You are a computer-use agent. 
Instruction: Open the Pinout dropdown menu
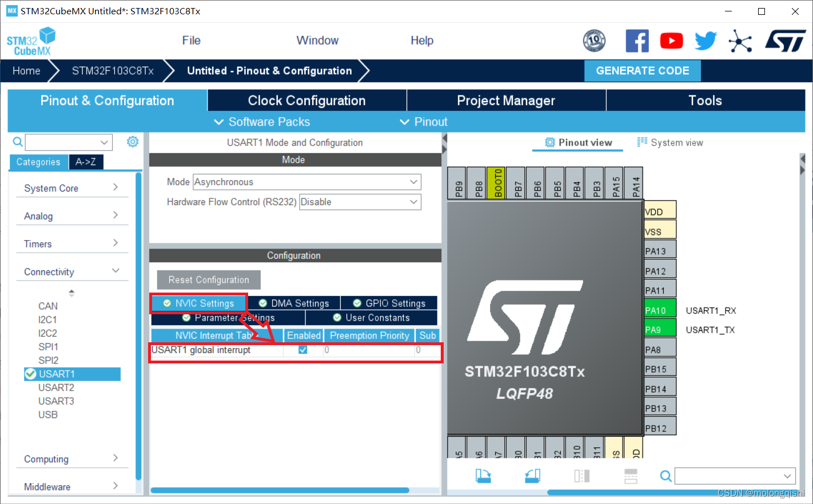(x=424, y=122)
